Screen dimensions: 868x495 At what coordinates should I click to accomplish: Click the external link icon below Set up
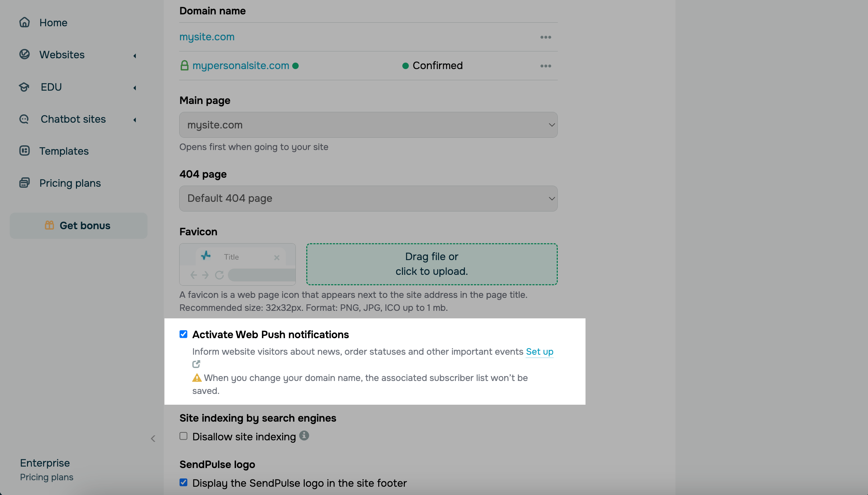tap(196, 364)
